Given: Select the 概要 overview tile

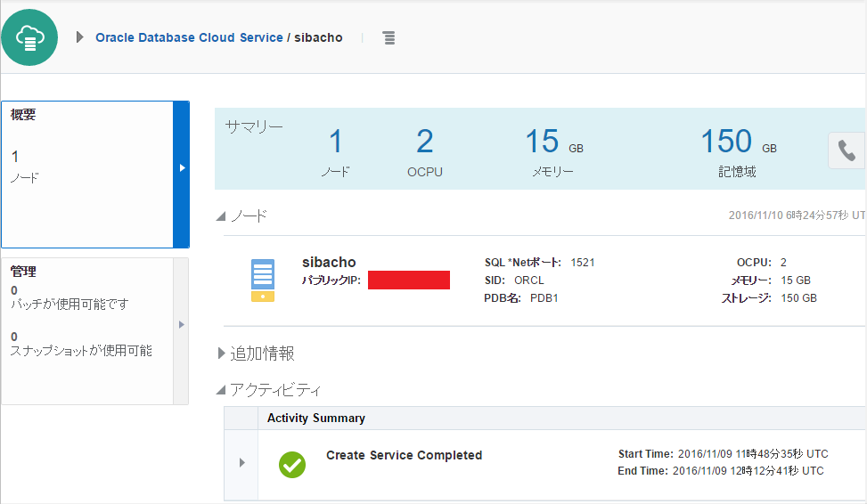Looking at the screenshot, I should pyautogui.click(x=87, y=174).
